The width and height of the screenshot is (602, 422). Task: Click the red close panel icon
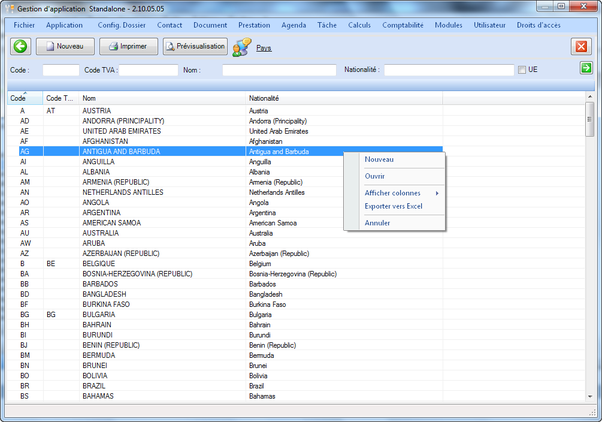point(581,47)
